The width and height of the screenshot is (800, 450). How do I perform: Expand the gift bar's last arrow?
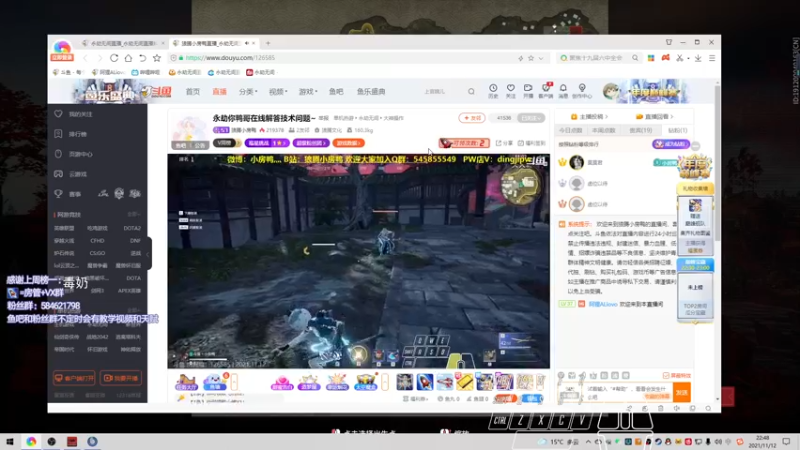541,381
